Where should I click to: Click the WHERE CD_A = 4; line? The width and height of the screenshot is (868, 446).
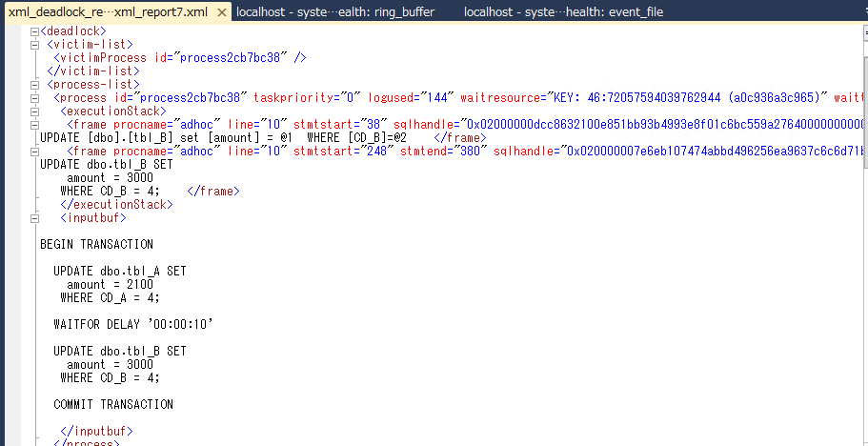click(111, 297)
